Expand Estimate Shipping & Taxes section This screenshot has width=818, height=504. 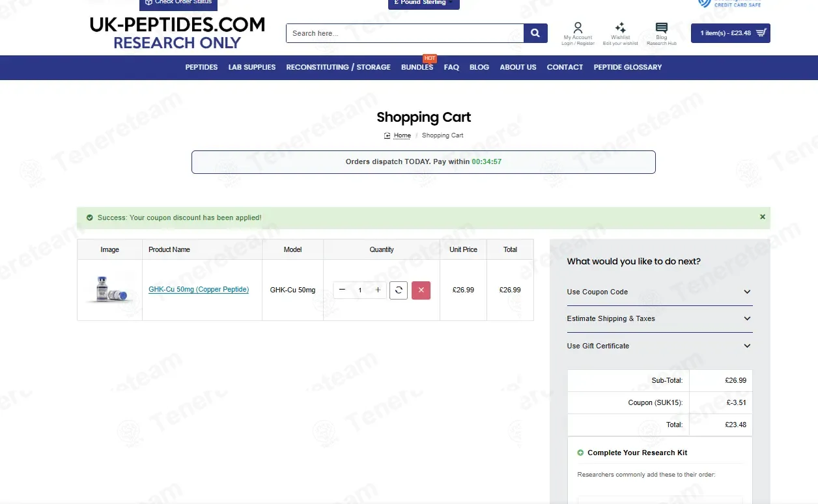660,318
